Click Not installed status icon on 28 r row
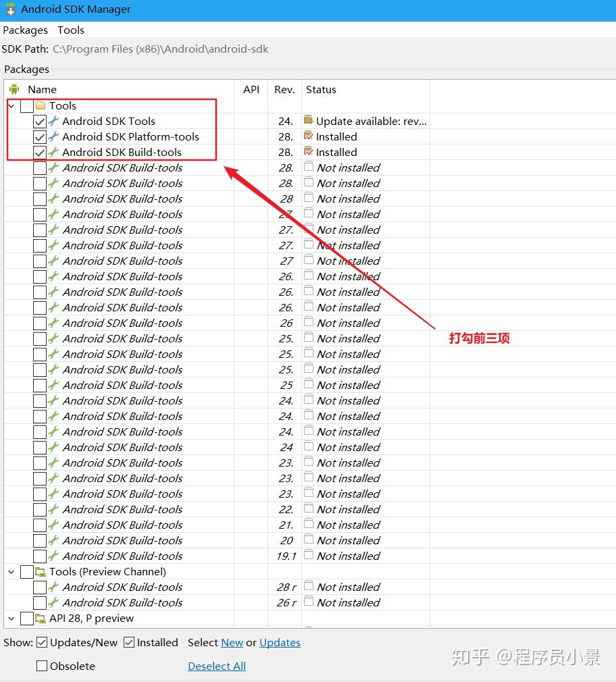616x682 pixels. tap(309, 585)
